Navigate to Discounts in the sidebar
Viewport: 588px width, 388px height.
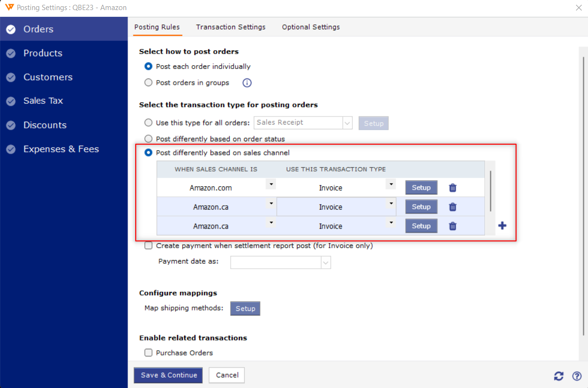[x=64, y=125]
